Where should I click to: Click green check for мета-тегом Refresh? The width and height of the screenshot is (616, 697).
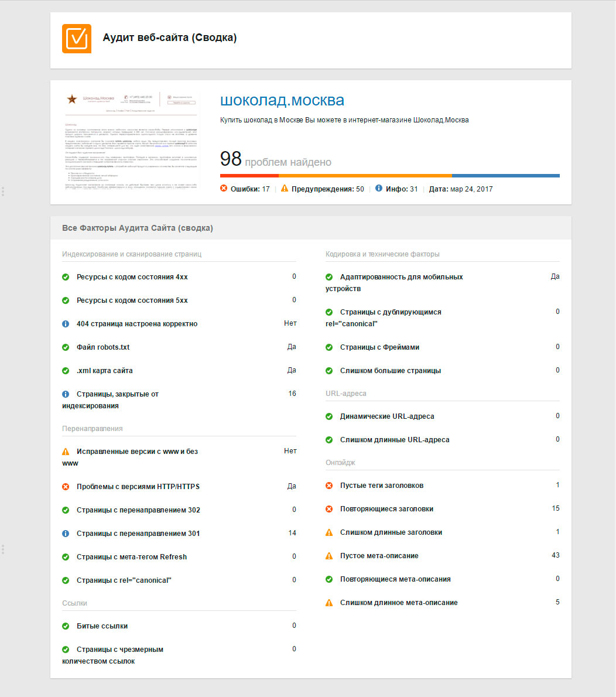coord(66,557)
